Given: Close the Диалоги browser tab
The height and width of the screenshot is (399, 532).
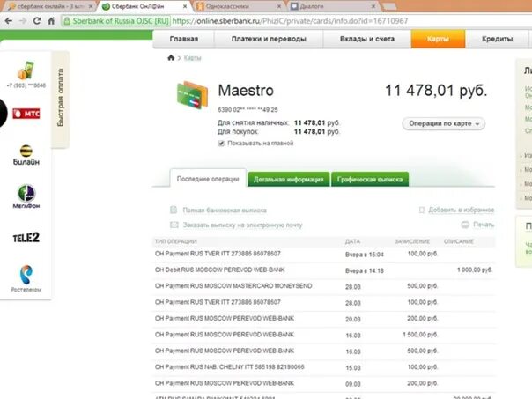Looking at the screenshot, I should (373, 6).
